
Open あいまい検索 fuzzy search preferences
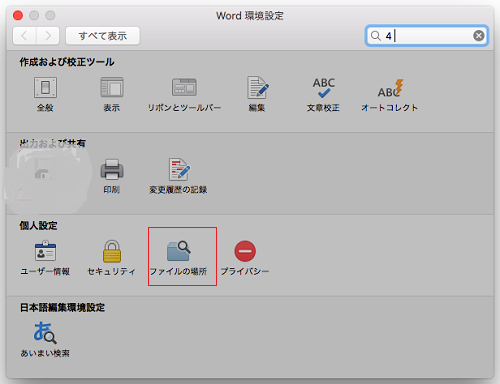click(45, 339)
